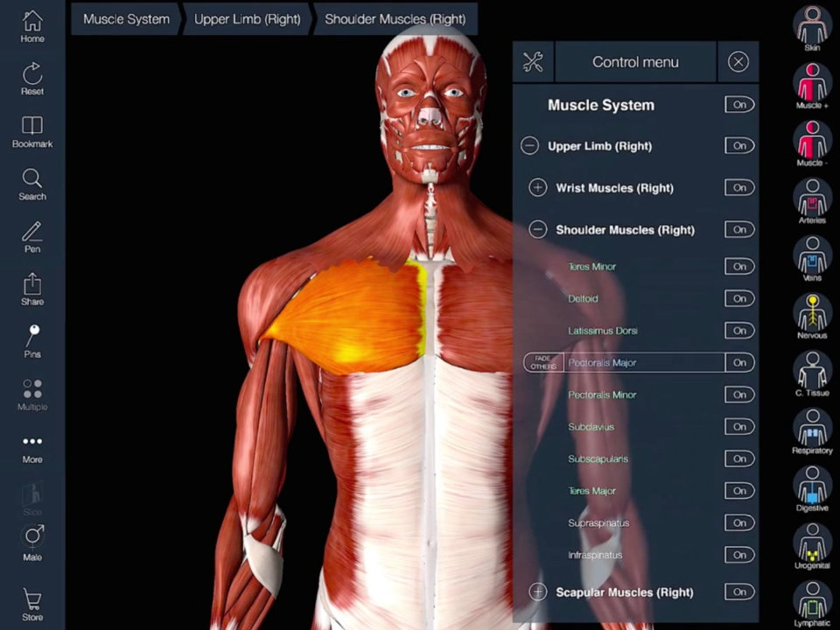Collapse the Shoulder Muscles (Right) group

coord(538,230)
